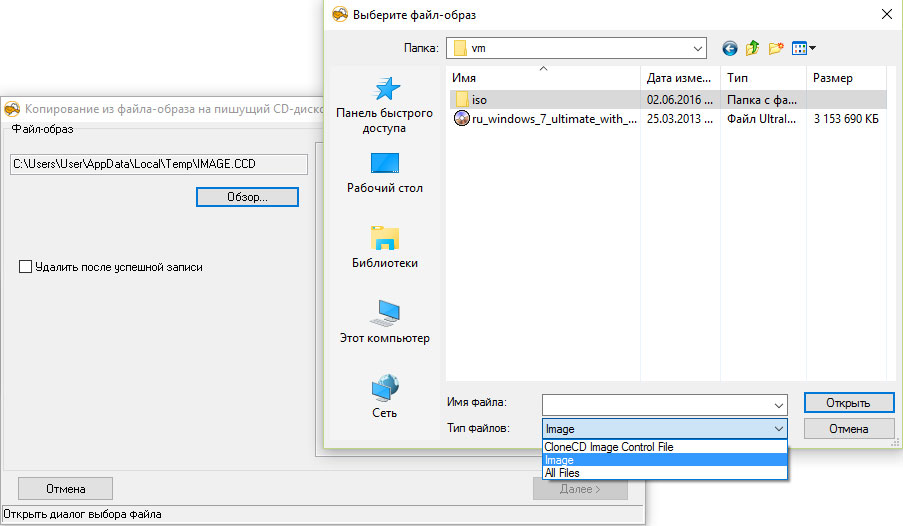Image resolution: width=903 pixels, height=526 pixels.
Task: Open Network (Сеть) location
Action: tap(385, 396)
